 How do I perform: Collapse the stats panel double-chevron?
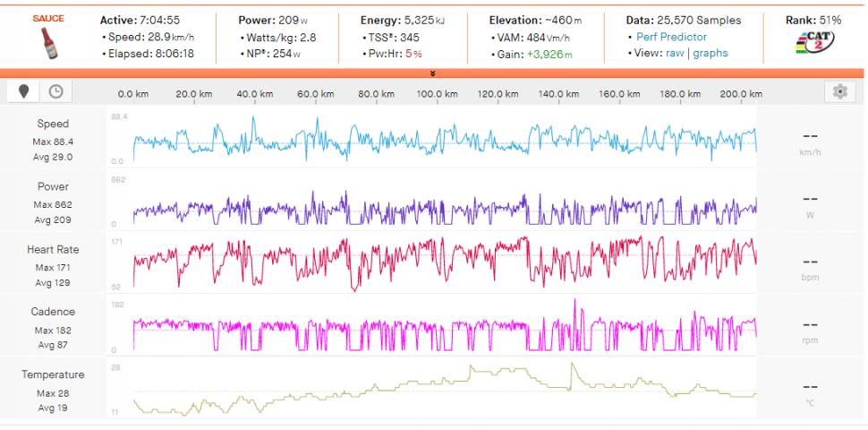click(x=433, y=73)
